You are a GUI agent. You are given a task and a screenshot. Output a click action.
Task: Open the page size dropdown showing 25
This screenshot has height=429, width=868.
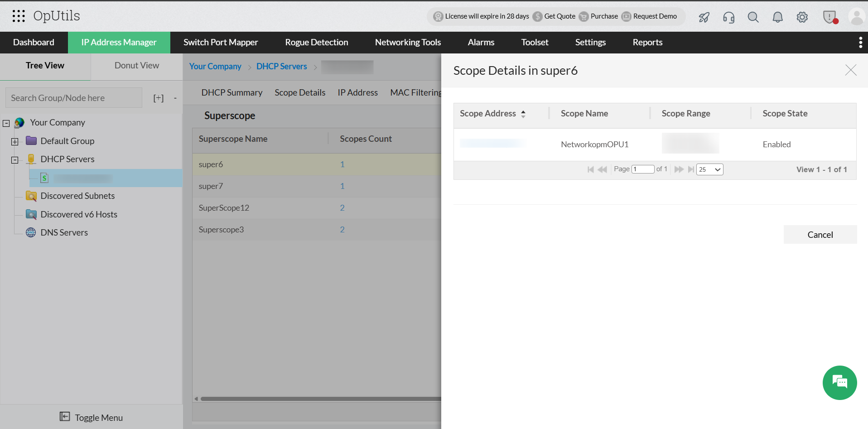click(x=709, y=169)
